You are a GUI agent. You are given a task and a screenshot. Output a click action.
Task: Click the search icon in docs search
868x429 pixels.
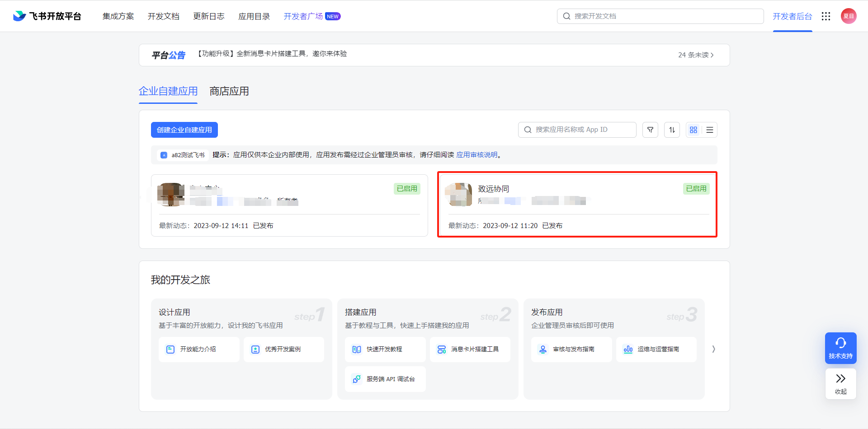(x=566, y=16)
